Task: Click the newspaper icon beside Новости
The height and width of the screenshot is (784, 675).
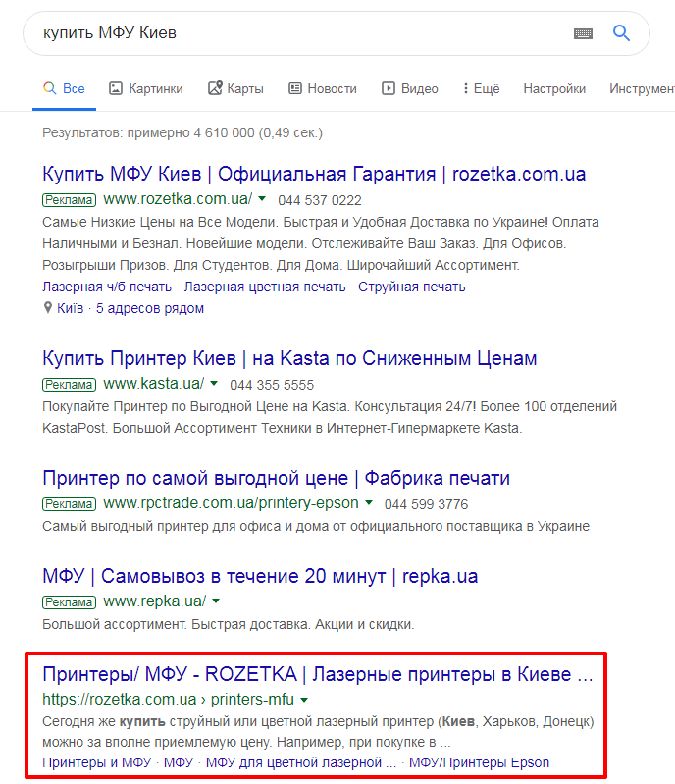Action: click(x=295, y=88)
